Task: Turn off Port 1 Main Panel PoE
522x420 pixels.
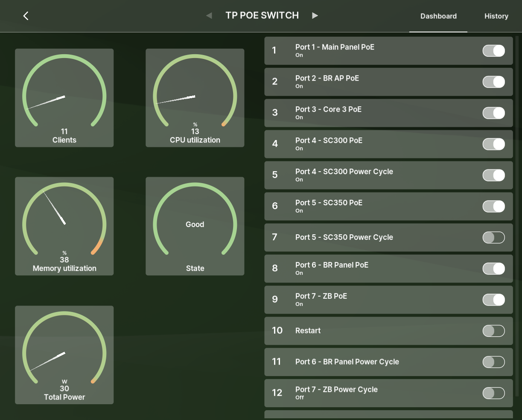Action: coord(493,51)
